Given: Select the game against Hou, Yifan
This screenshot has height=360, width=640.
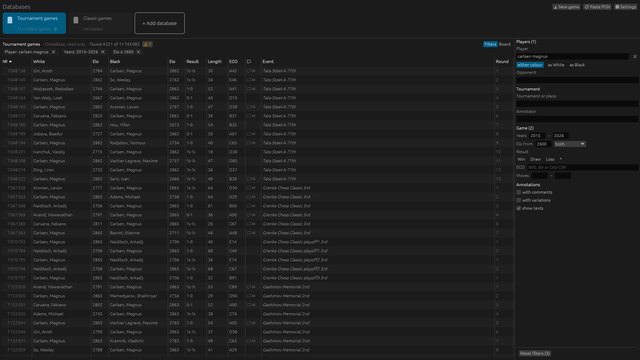Looking at the screenshot, I should [x=258, y=125].
